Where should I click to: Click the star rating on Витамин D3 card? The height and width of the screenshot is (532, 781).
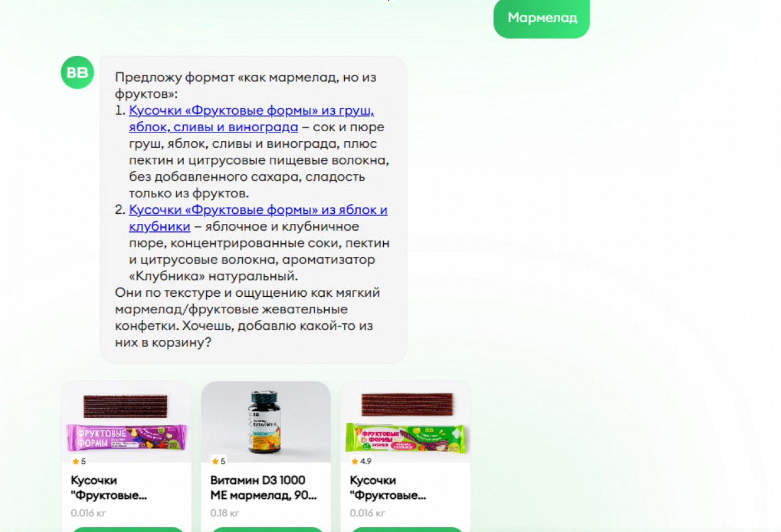(x=219, y=461)
